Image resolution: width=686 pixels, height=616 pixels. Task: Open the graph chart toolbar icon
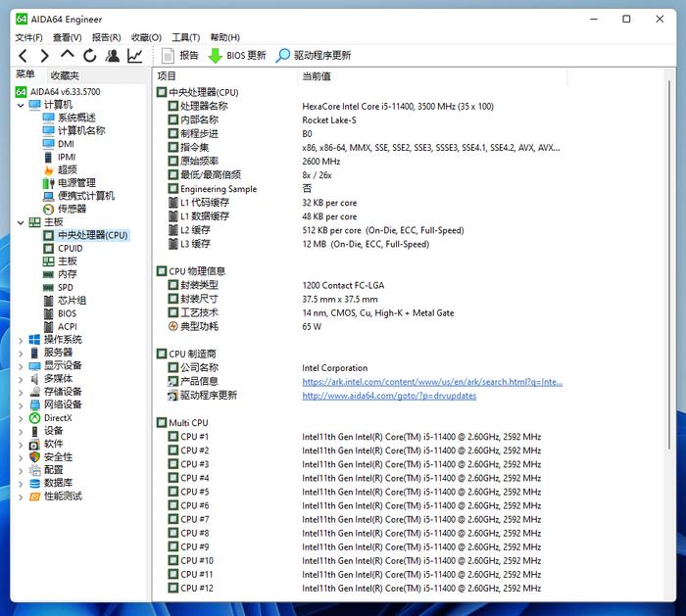coord(135,56)
